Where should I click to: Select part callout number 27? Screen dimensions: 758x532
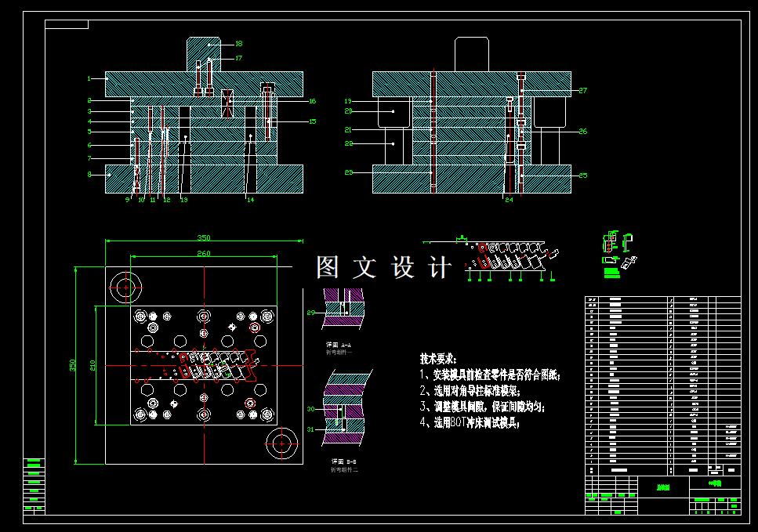(x=583, y=91)
